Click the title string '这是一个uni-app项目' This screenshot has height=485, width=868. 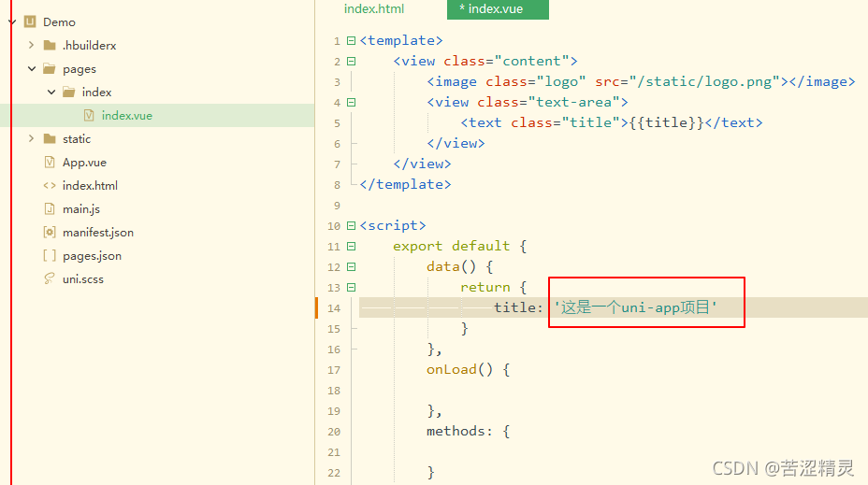636,307
